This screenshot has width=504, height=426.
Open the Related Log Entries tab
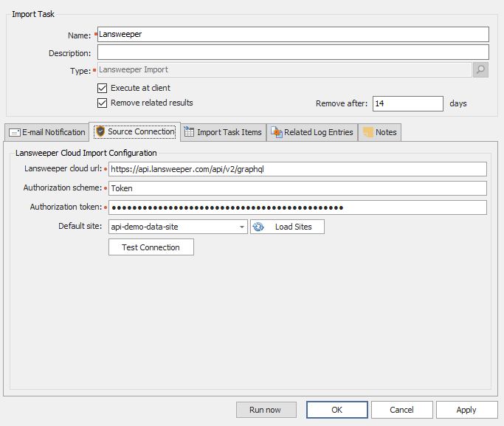coord(312,132)
